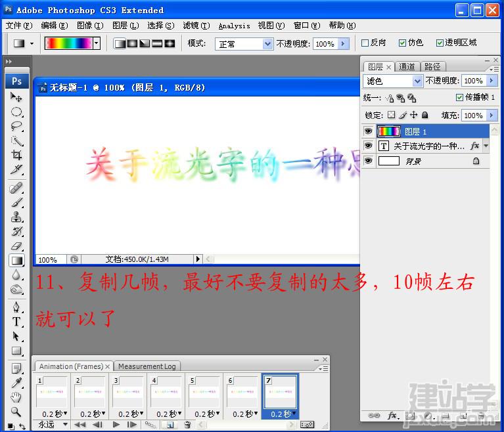Select the Magic Wand tool
The height and width of the screenshot is (432, 504).
pyautogui.click(x=16, y=140)
